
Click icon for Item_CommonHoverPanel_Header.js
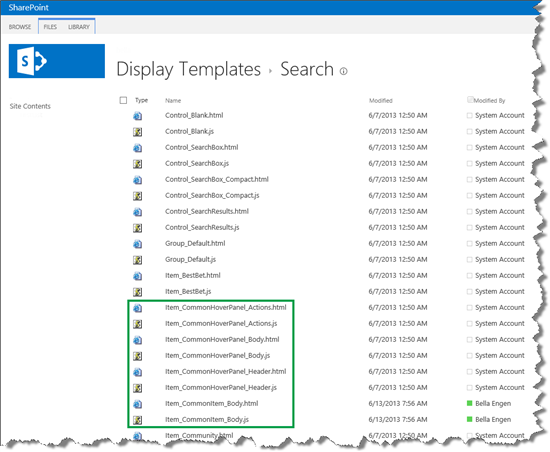(x=138, y=388)
